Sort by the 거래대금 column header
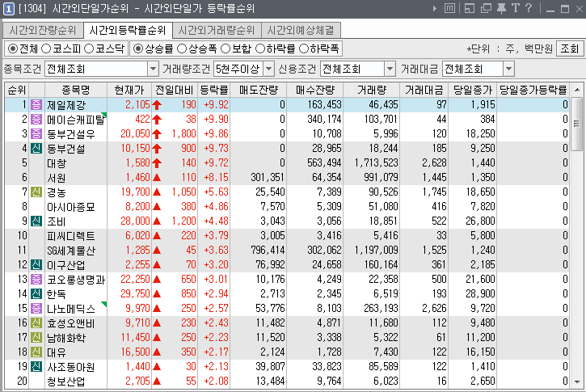 [x=424, y=90]
